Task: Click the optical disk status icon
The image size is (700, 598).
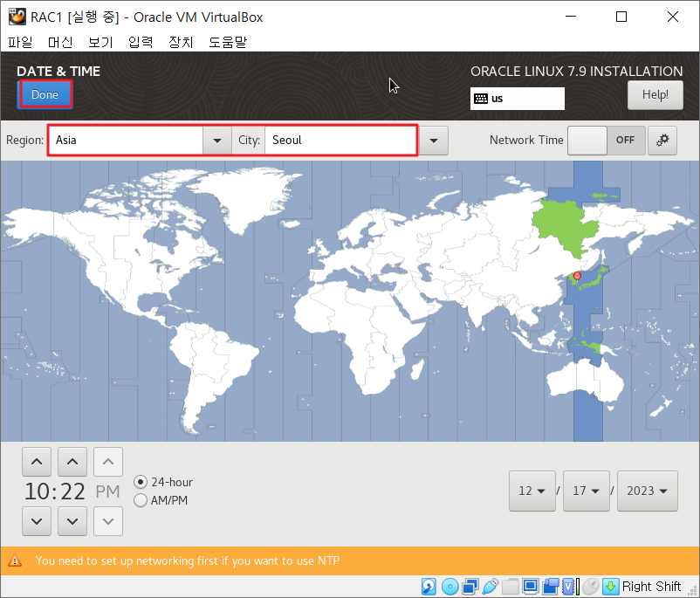Action: (x=450, y=587)
